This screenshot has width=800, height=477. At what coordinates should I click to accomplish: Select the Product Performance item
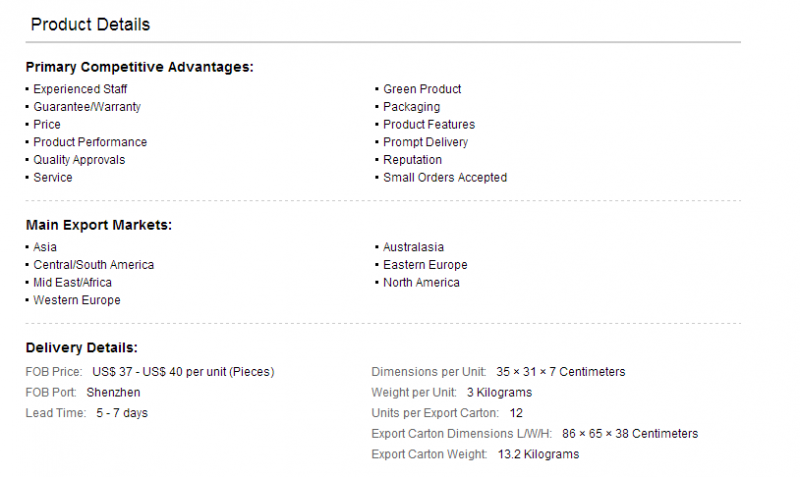pos(90,142)
